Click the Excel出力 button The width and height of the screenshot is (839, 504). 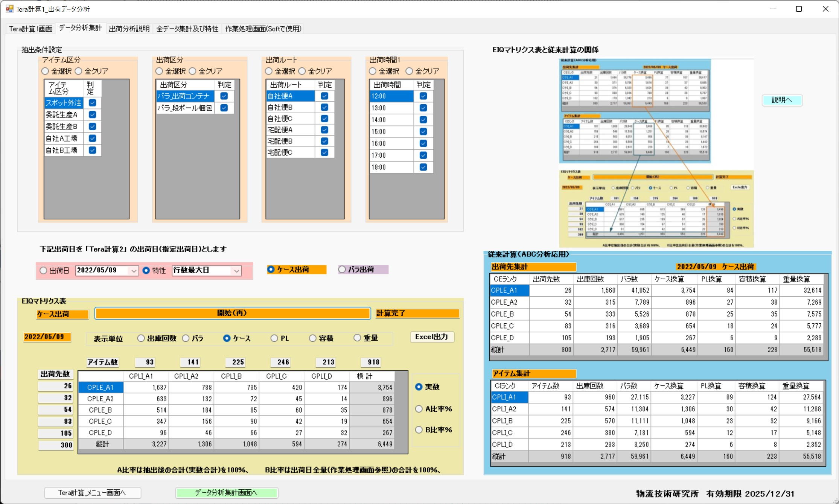[x=432, y=337]
